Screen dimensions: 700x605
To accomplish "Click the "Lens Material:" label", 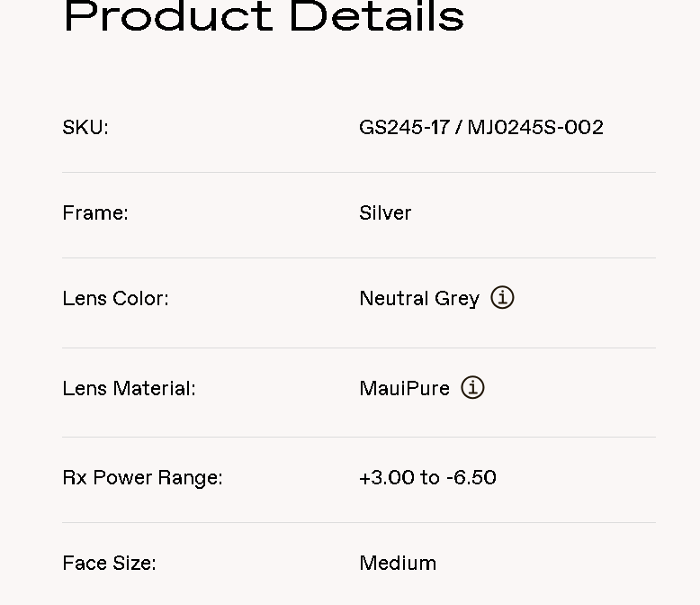I will [x=129, y=389].
